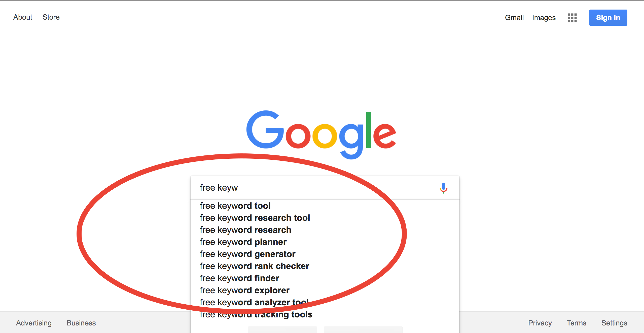Image resolution: width=644 pixels, height=333 pixels.
Task: Click the Gmail link in top navigation
Action: pyautogui.click(x=514, y=17)
